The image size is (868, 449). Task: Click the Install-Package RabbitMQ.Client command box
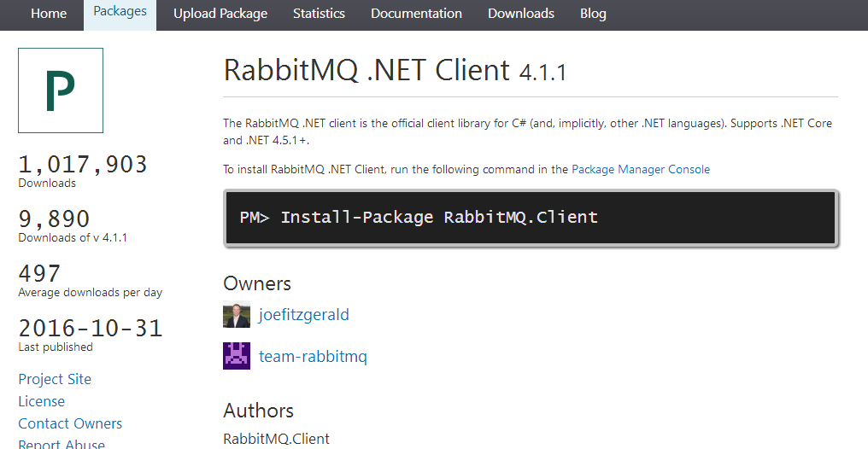click(x=531, y=218)
